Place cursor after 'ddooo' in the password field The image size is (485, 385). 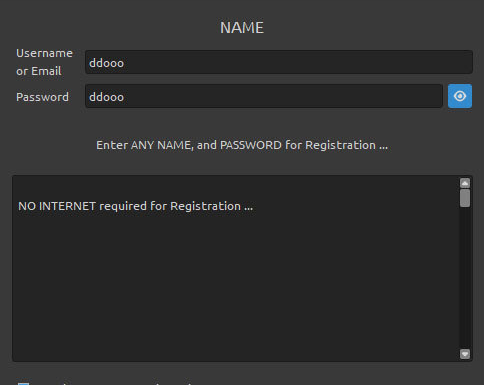pyautogui.click(x=125, y=97)
